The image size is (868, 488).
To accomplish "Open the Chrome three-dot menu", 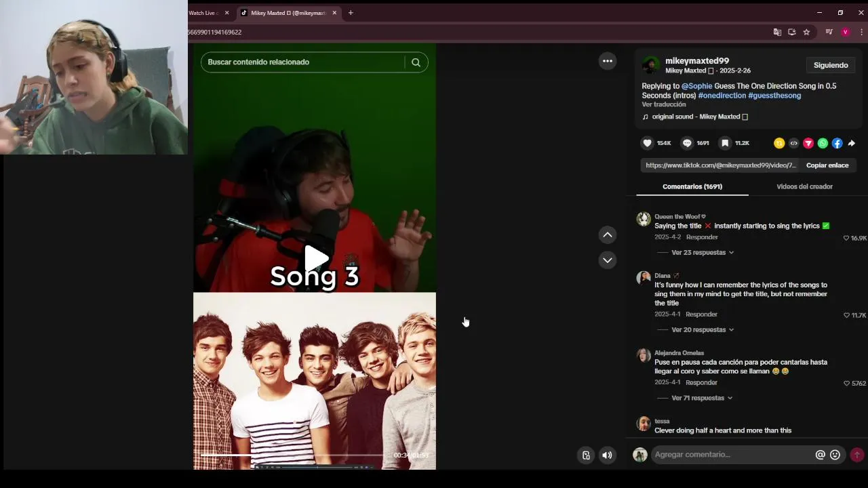I will coord(861,32).
